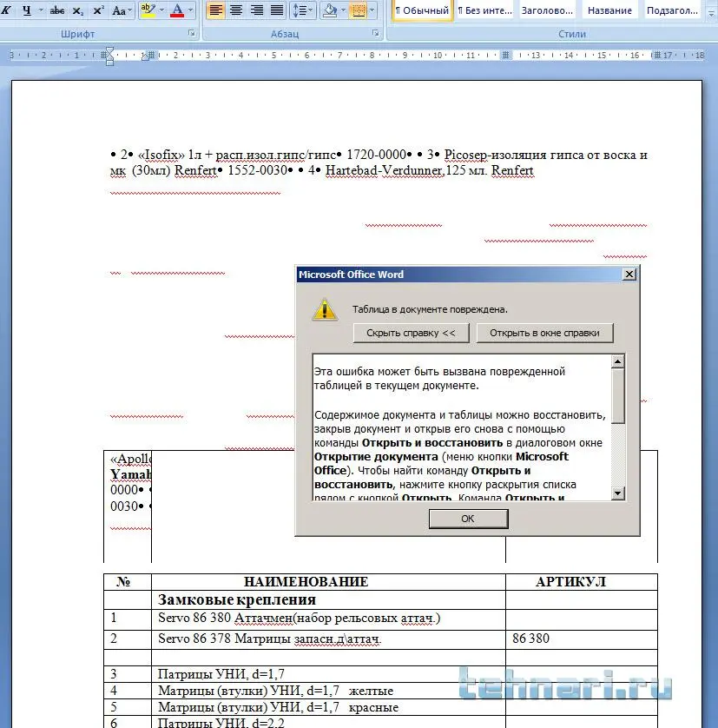Click '«Apoll' text in damaged table
The height and width of the screenshot is (728, 718).
point(131,460)
